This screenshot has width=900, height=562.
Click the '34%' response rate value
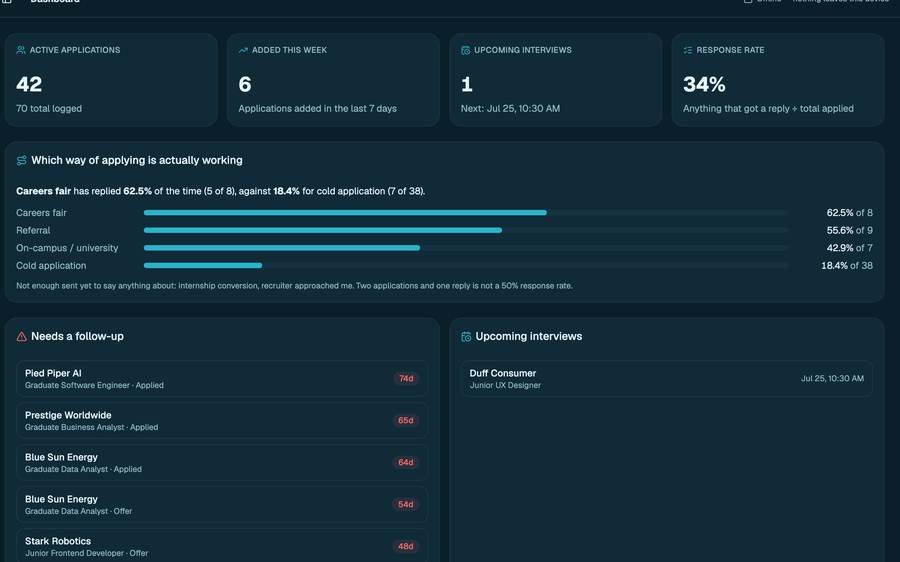tap(704, 84)
